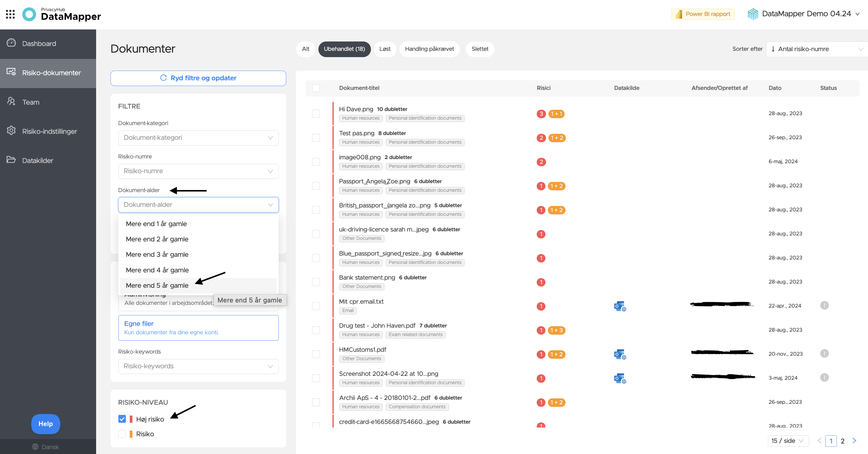Click Ryd filtre og opdater button
Screen dimensions: 868x454
tap(198, 78)
